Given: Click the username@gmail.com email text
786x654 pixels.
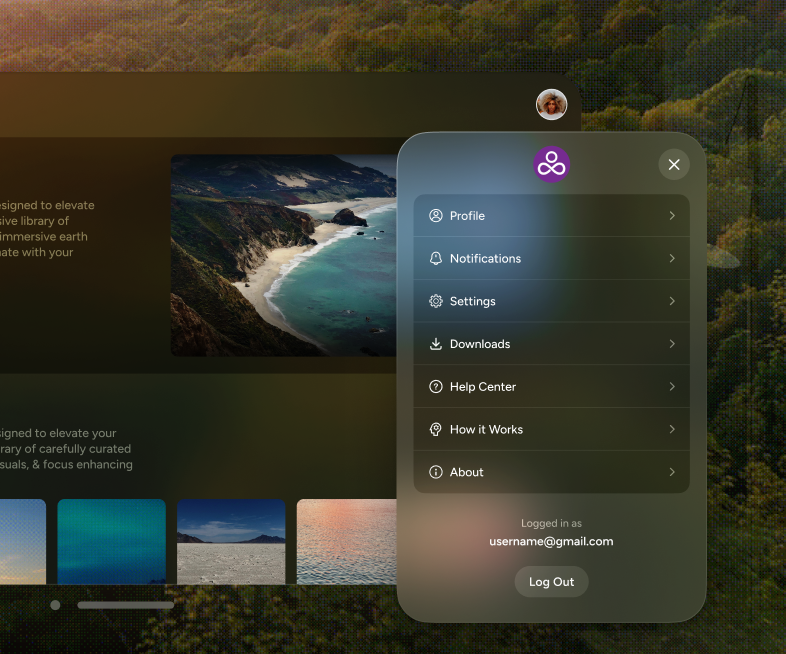Looking at the screenshot, I should point(551,542).
